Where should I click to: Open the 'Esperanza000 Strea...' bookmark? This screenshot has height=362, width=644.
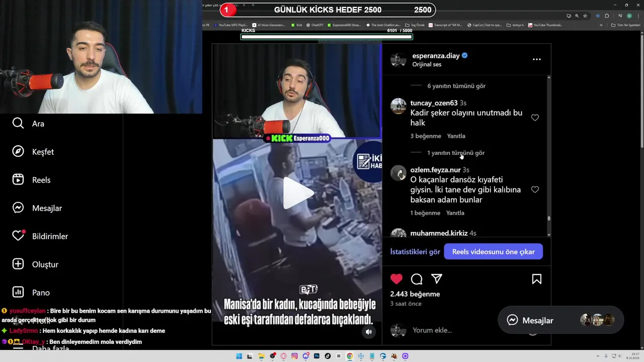point(344,25)
